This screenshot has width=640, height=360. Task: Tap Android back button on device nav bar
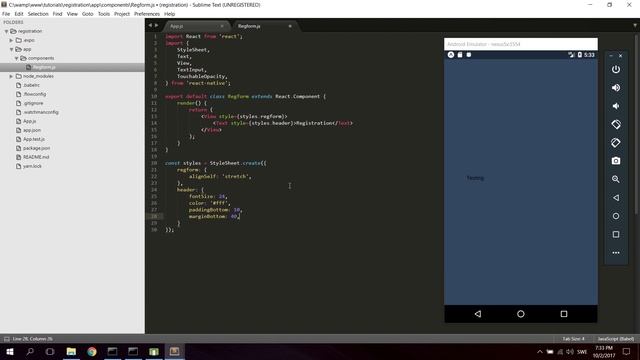(x=478, y=314)
